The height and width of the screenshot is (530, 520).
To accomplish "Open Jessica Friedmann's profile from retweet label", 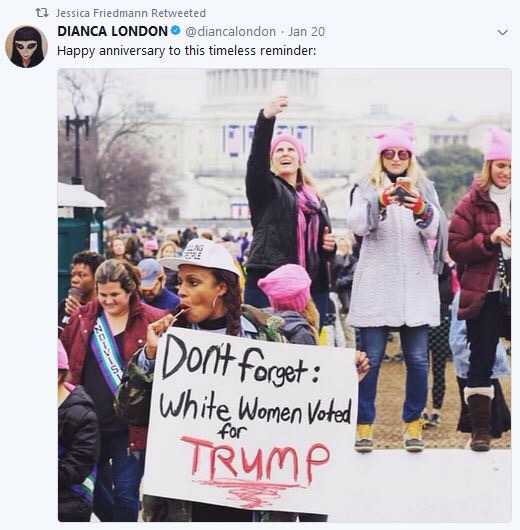I will tap(102, 13).
